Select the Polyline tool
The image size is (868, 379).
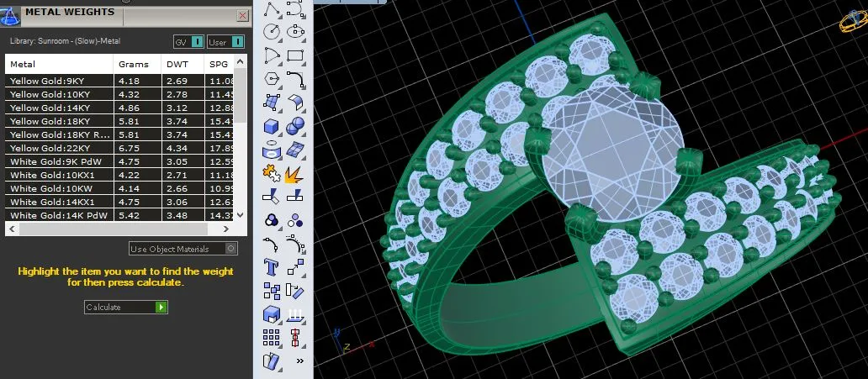(272, 9)
